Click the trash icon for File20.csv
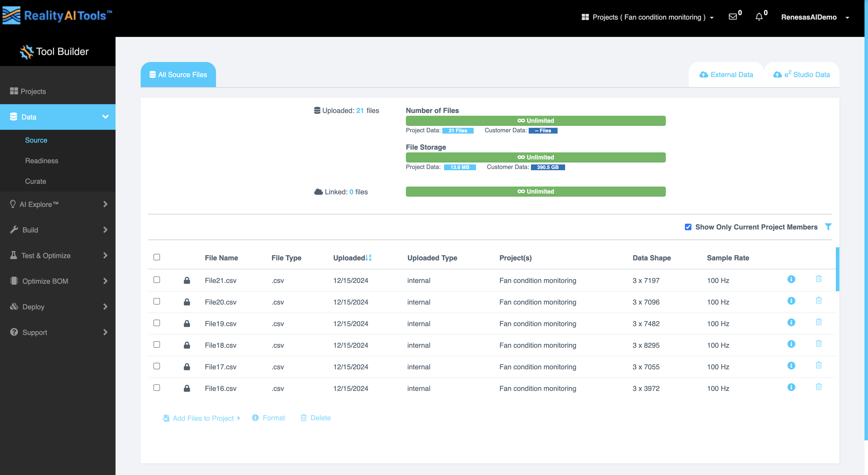The image size is (868, 475). click(819, 301)
